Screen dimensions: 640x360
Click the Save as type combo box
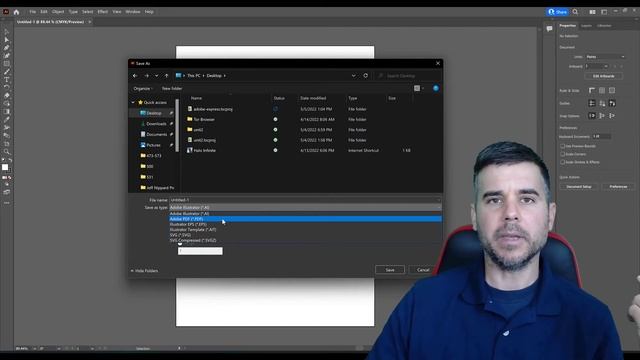(x=305, y=207)
